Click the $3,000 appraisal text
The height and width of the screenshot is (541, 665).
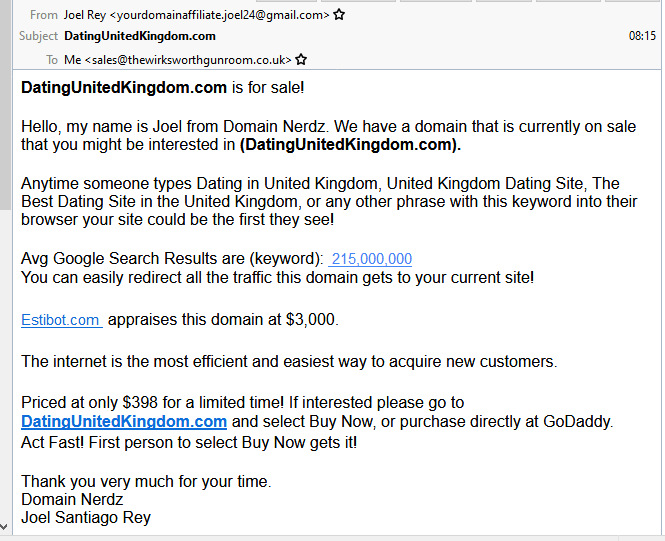click(x=311, y=320)
